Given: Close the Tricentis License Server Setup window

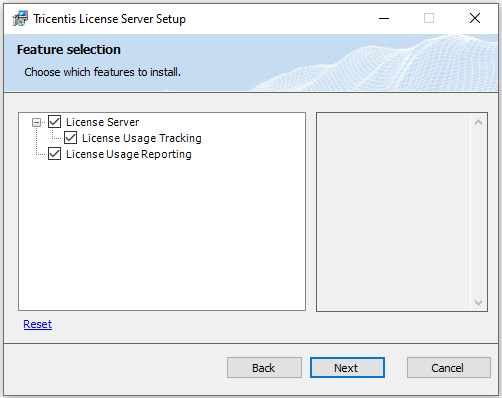Looking at the screenshot, I should [x=475, y=18].
